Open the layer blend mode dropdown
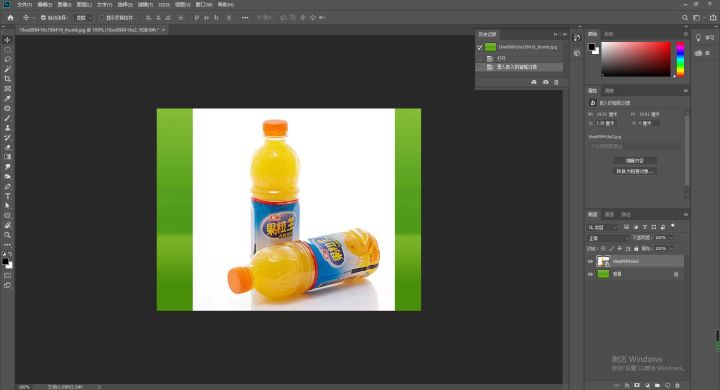 (x=608, y=238)
